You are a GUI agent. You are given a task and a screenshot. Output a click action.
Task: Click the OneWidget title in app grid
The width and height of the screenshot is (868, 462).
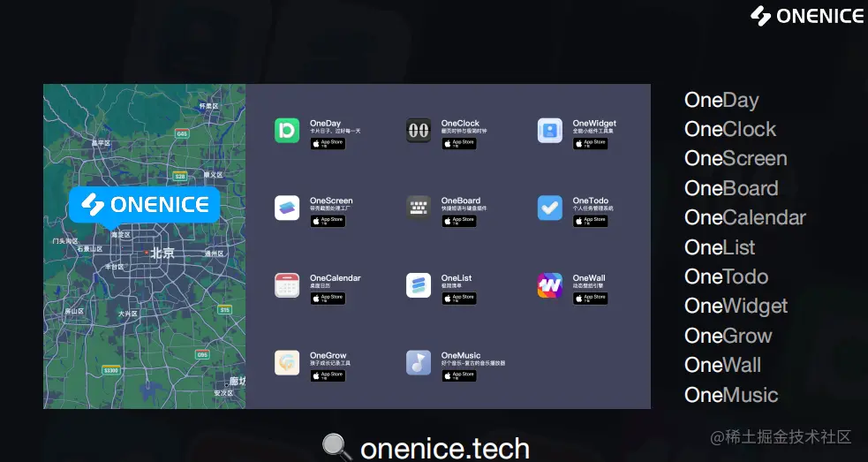tap(594, 123)
